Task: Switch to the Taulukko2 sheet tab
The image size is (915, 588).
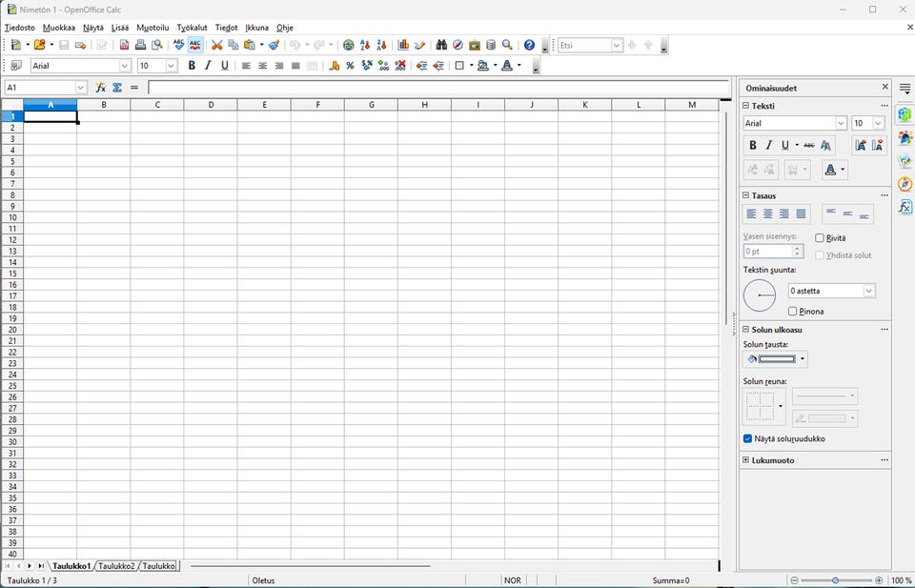Action: [116, 566]
